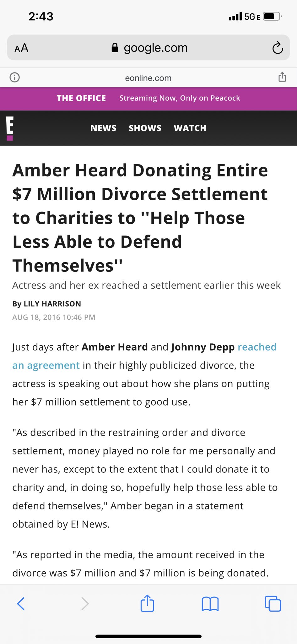Tap the AA text size icon
The height and width of the screenshot is (644, 297).
(21, 48)
